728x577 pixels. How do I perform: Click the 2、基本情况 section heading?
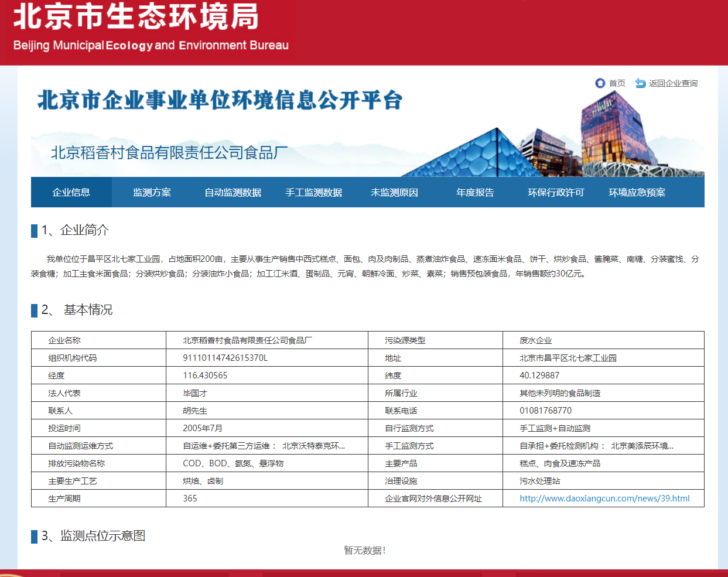pyautogui.click(x=77, y=310)
